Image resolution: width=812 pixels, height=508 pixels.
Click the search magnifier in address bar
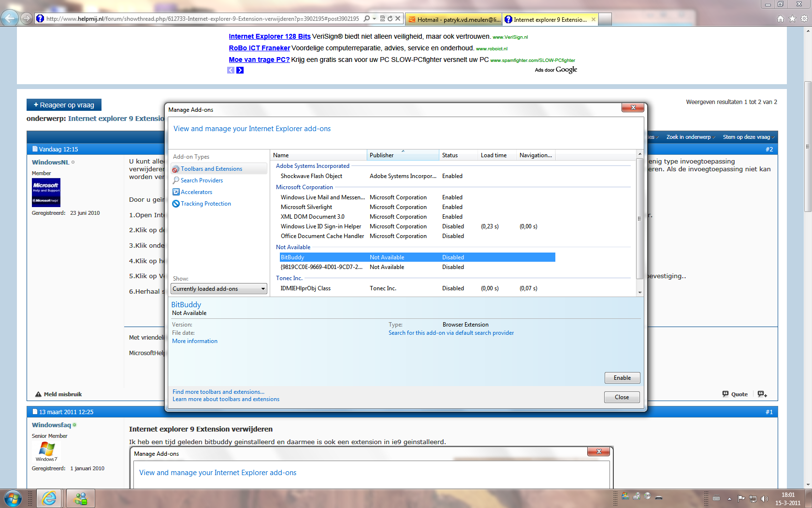tap(367, 18)
